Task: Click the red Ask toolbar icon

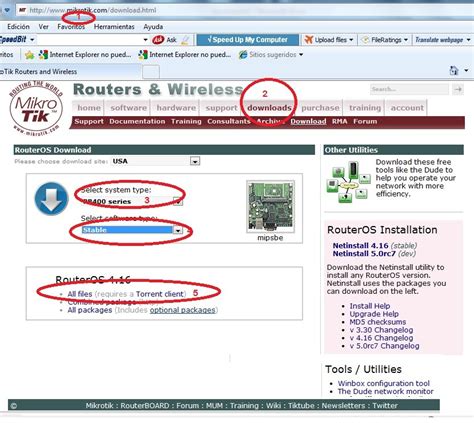Action: (x=158, y=40)
